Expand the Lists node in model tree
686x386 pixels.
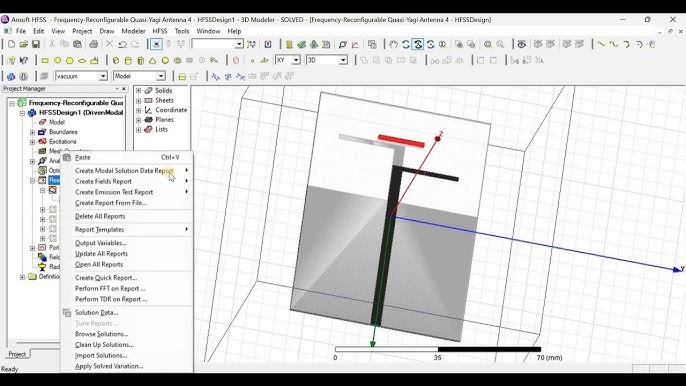coord(139,130)
